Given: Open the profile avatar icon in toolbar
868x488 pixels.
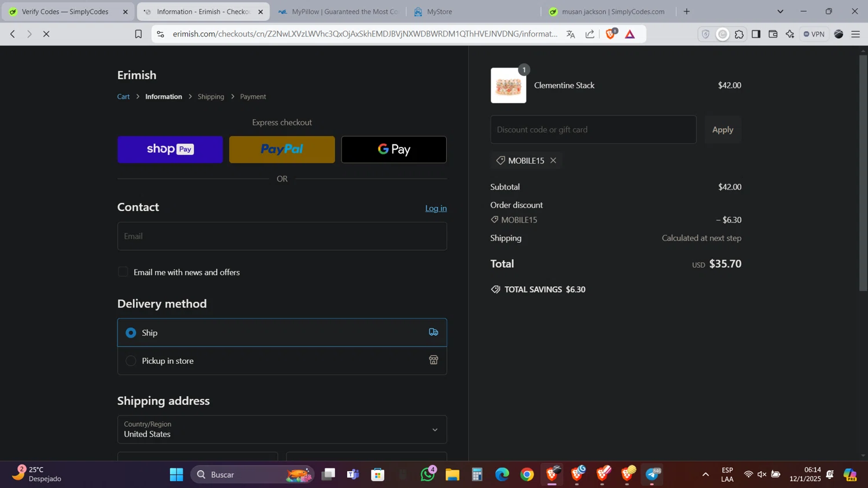Looking at the screenshot, I should click(x=838, y=34).
